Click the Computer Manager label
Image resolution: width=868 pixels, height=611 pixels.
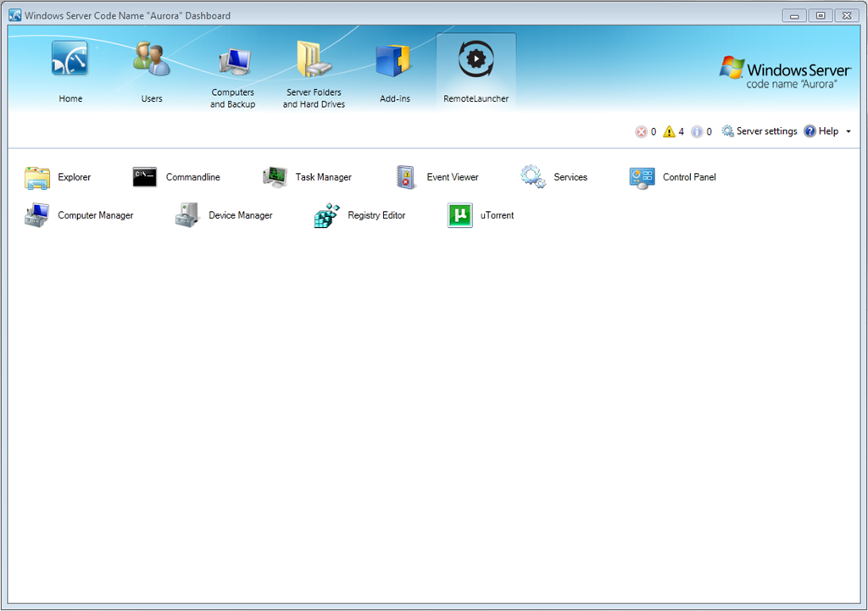click(95, 215)
